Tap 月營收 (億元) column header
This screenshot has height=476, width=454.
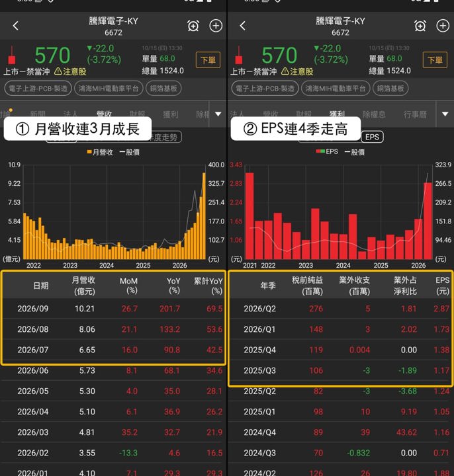coord(83,286)
